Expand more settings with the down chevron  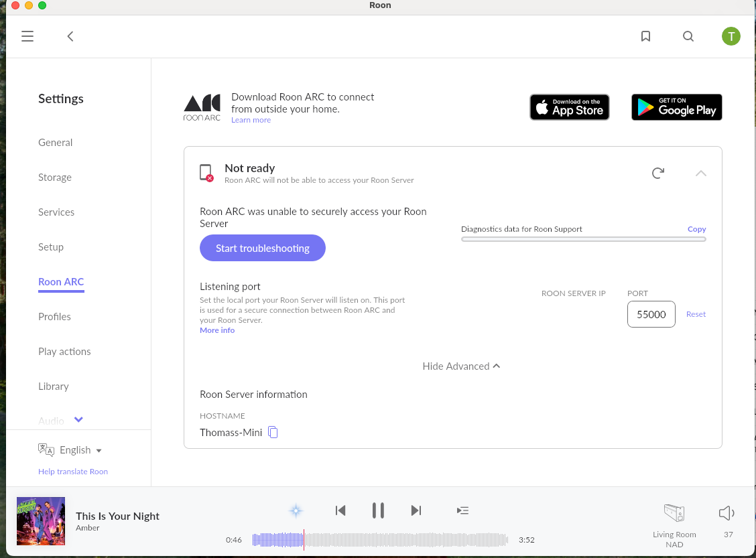pos(78,420)
